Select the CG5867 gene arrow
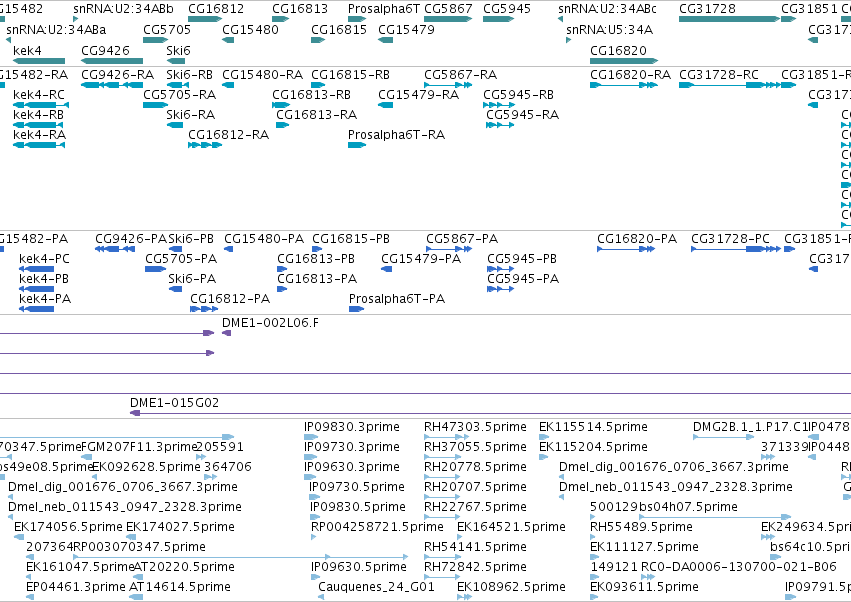This screenshot has width=851, height=602. point(448,19)
